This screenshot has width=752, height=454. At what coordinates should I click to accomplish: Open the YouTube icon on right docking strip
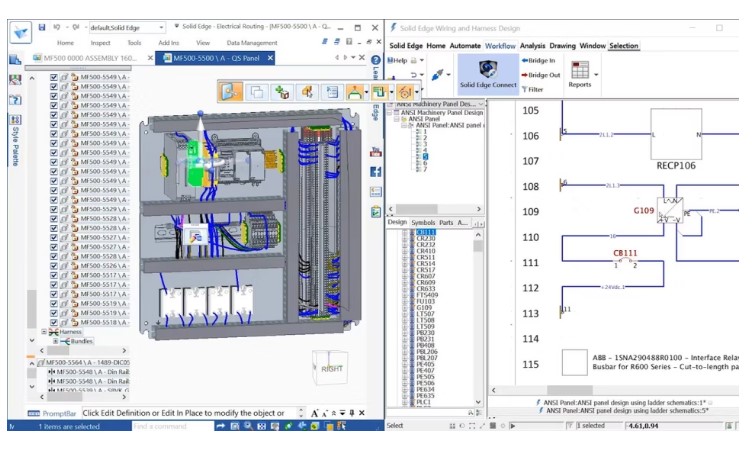(376, 152)
